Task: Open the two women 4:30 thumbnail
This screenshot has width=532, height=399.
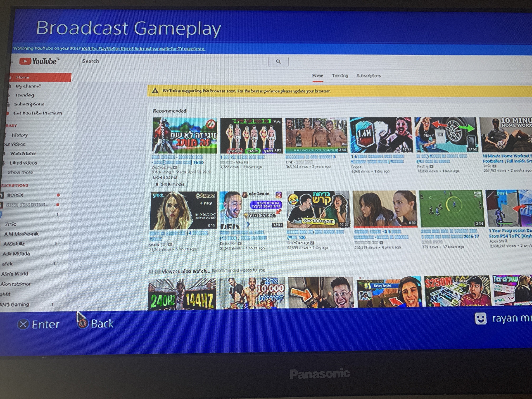Action: 385,209
